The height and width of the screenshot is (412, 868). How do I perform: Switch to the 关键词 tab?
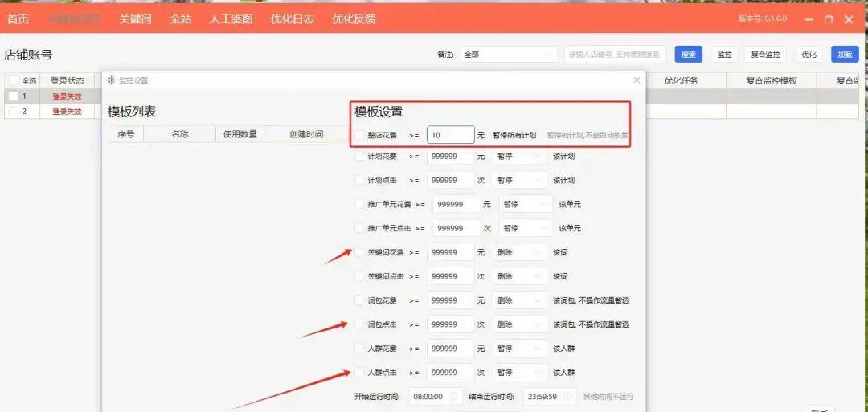[x=135, y=18]
